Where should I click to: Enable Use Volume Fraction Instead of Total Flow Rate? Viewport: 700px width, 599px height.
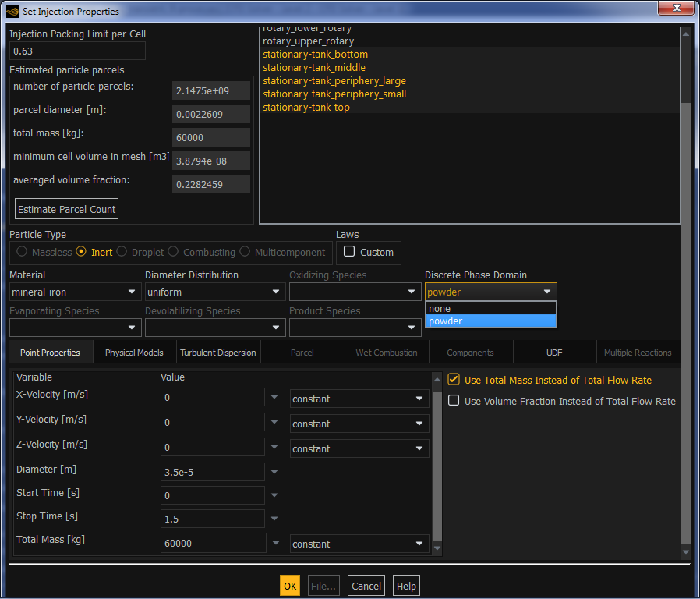tap(454, 400)
